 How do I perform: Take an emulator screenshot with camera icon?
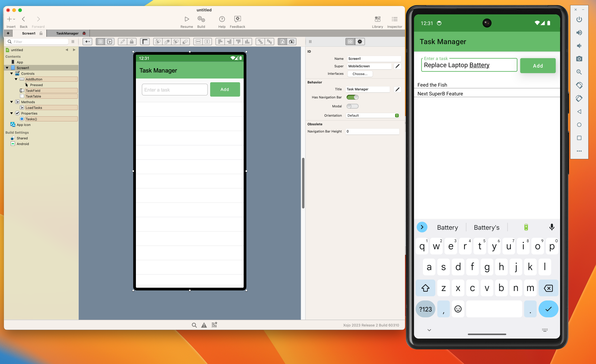click(x=579, y=59)
